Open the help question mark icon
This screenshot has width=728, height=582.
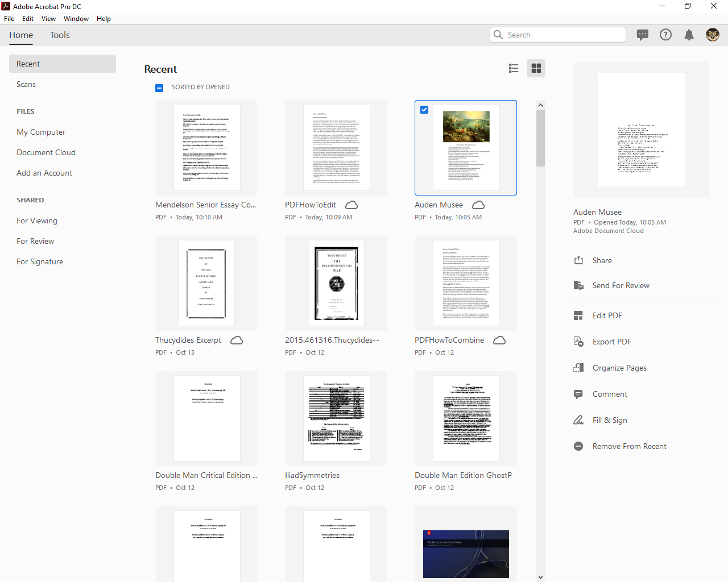tap(665, 35)
